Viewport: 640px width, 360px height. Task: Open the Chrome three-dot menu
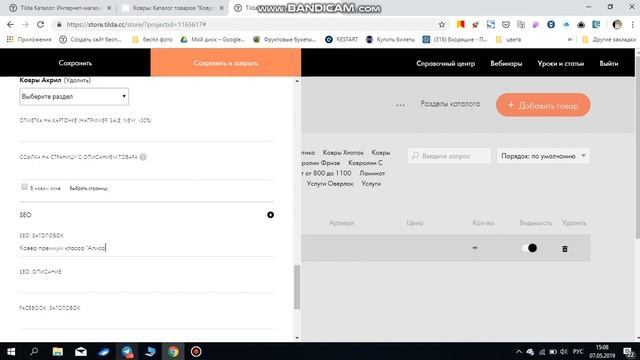click(633, 24)
